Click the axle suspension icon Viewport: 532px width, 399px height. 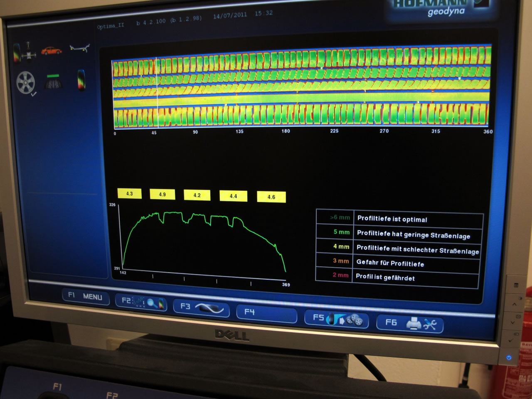point(79,49)
